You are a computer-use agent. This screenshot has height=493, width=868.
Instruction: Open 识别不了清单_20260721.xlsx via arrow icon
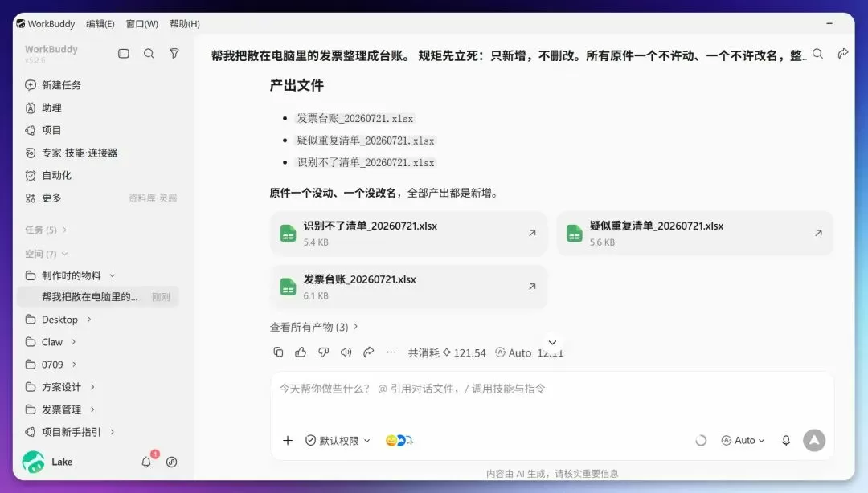coord(532,233)
